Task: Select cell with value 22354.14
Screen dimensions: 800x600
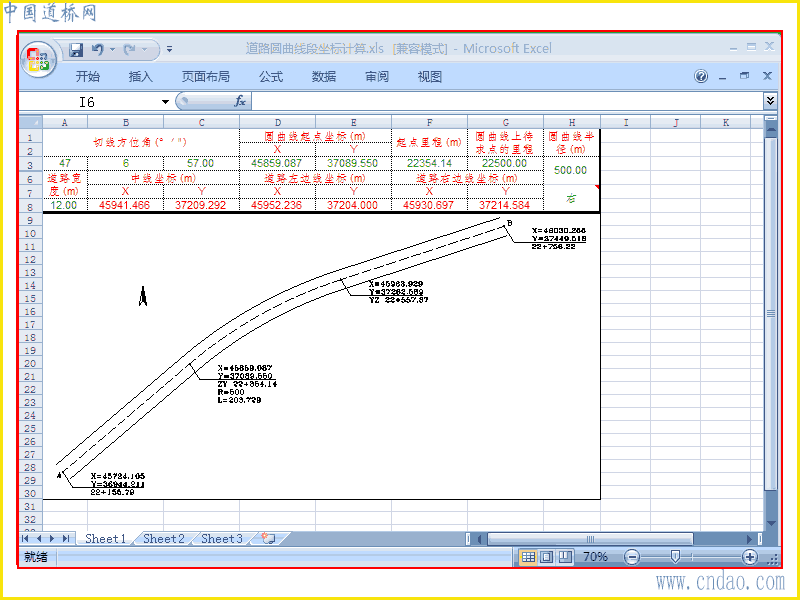Action: coord(429,163)
